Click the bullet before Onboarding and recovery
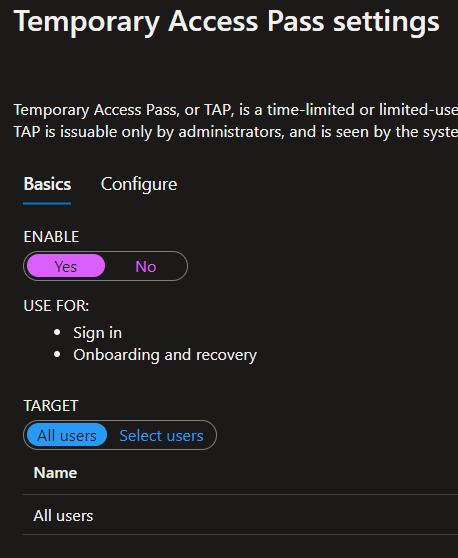Image resolution: width=458 pixels, height=558 pixels. point(57,354)
